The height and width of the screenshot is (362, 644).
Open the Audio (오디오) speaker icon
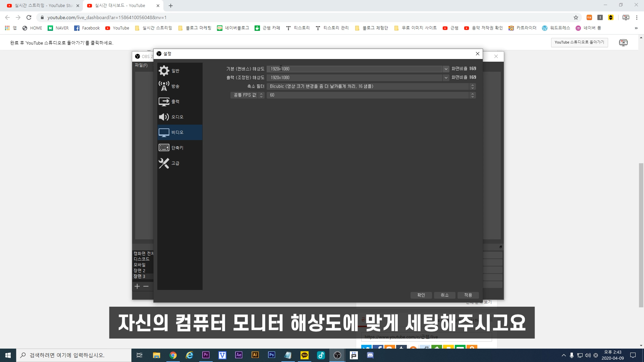click(164, 117)
